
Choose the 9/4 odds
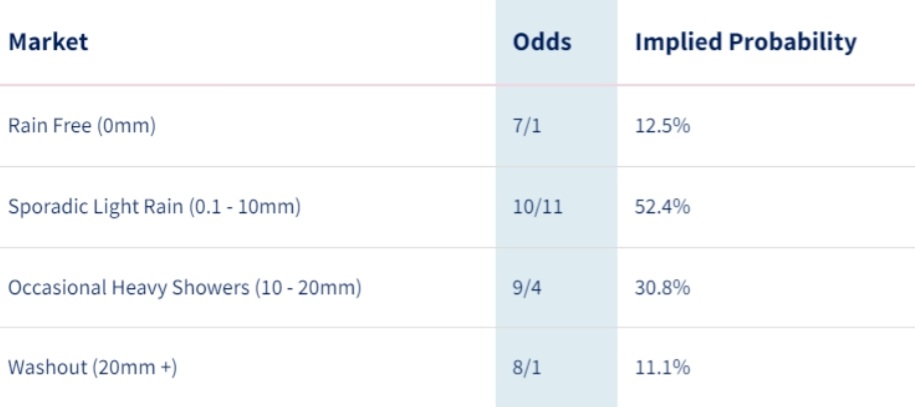527,288
